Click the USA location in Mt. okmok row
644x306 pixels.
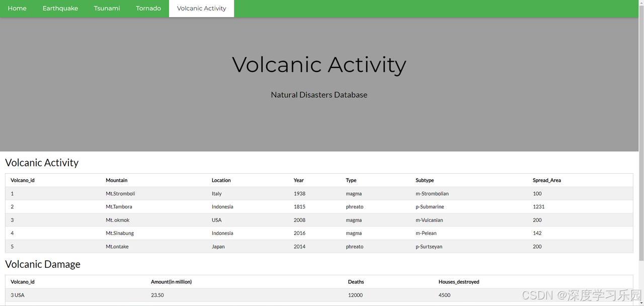[x=217, y=220]
